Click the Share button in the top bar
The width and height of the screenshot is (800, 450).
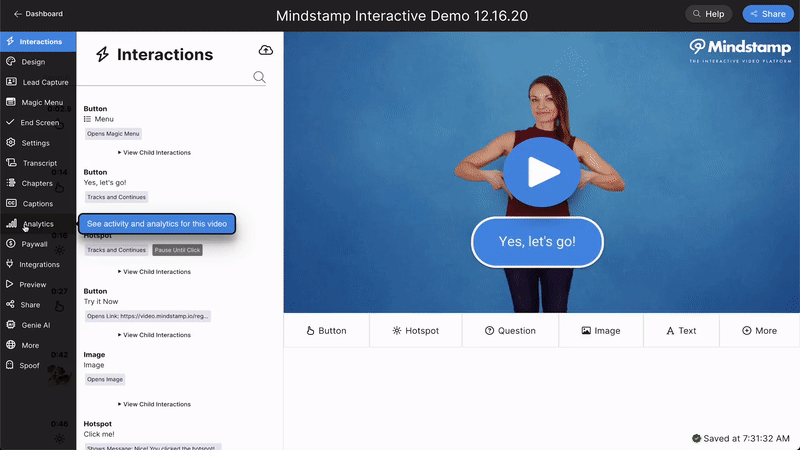coord(766,14)
